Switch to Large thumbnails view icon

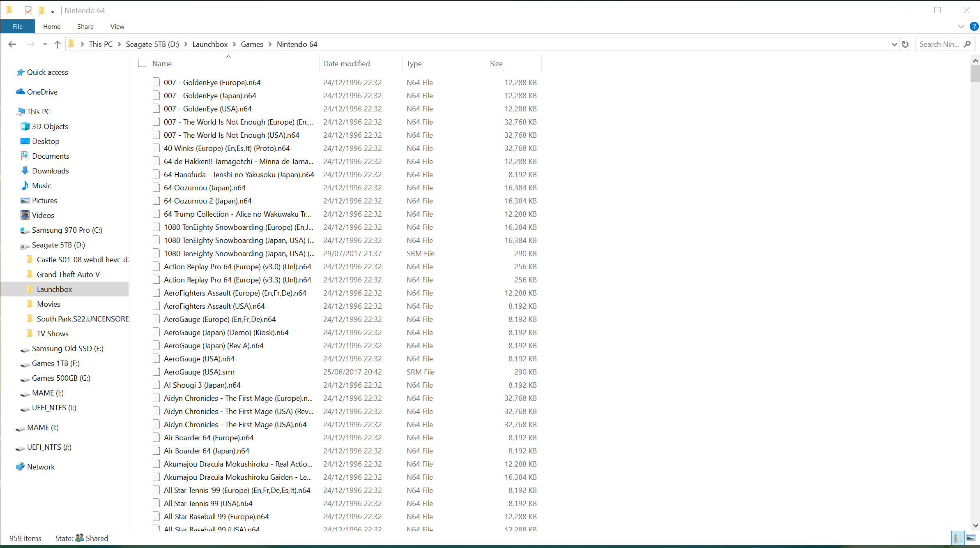pos(971,538)
